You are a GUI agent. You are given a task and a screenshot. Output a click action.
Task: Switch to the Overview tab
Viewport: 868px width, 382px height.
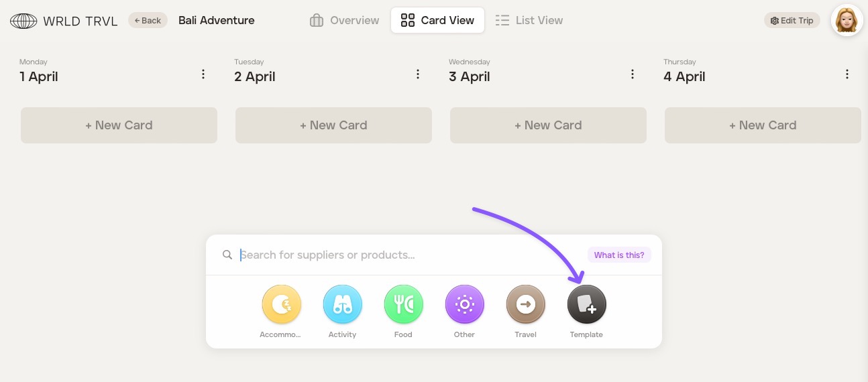[345, 21]
